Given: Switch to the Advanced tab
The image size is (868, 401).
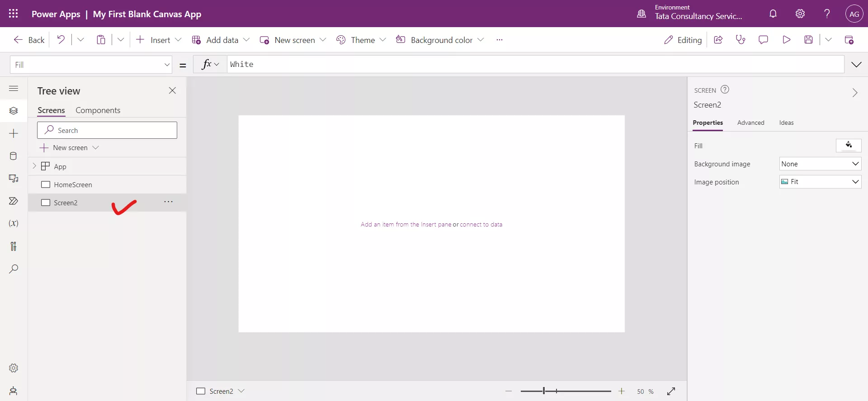Looking at the screenshot, I should coord(750,123).
